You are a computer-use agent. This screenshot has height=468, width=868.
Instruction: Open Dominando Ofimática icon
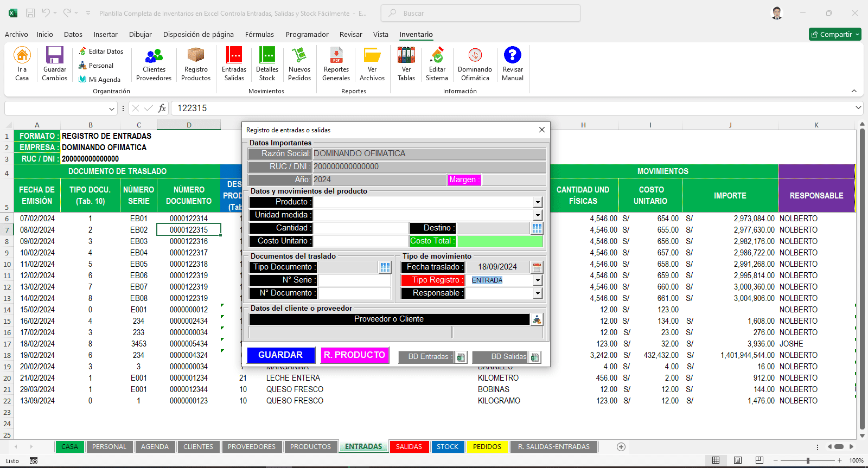point(475,55)
